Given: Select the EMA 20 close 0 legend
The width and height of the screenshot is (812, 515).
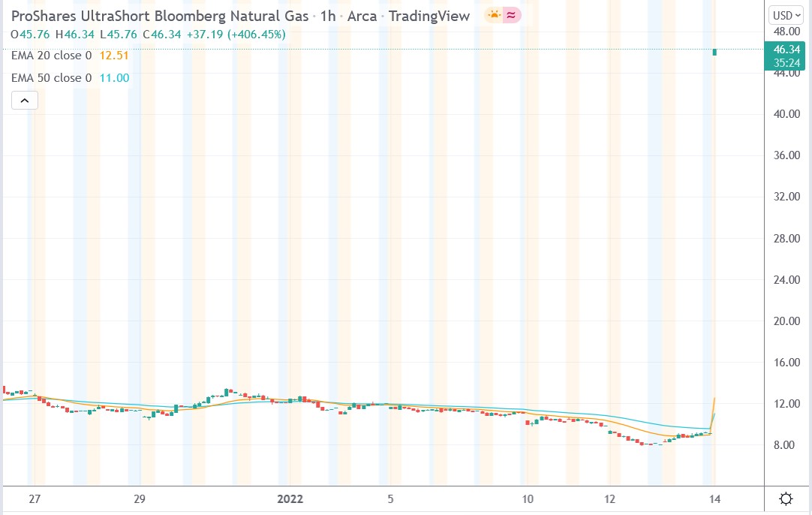Looking at the screenshot, I should pyautogui.click(x=51, y=56).
